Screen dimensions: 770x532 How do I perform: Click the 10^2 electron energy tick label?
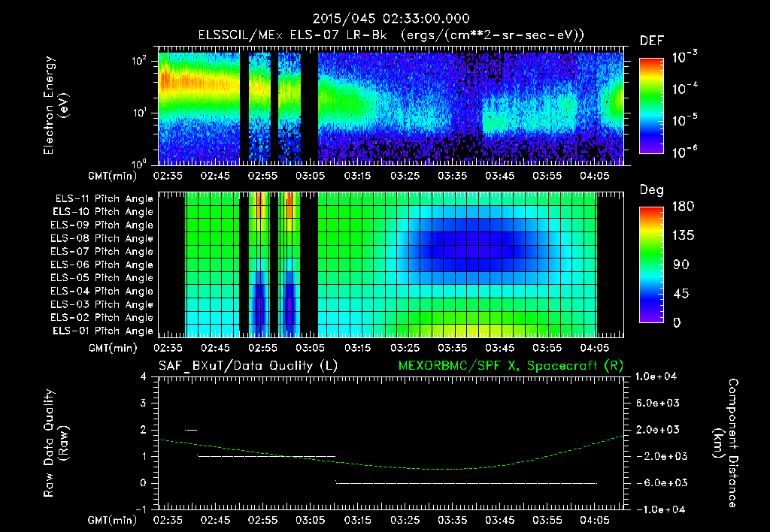[139, 61]
